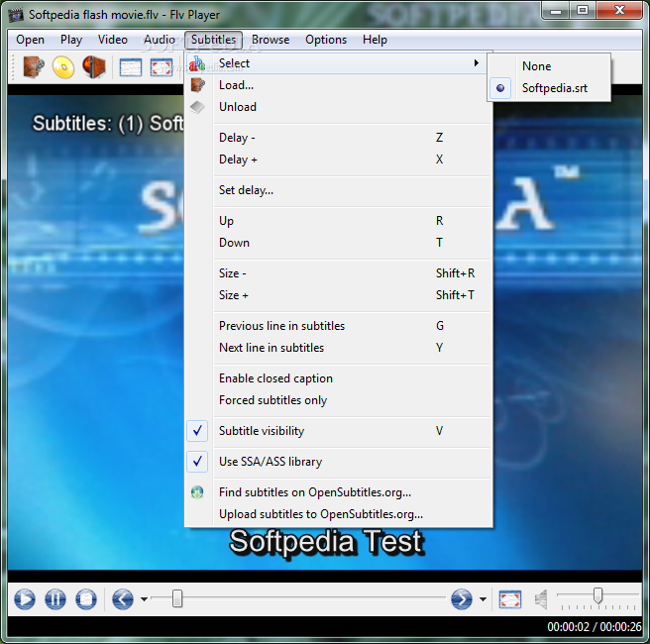Close the Flv Player window
This screenshot has width=650, height=644.
[x=619, y=11]
